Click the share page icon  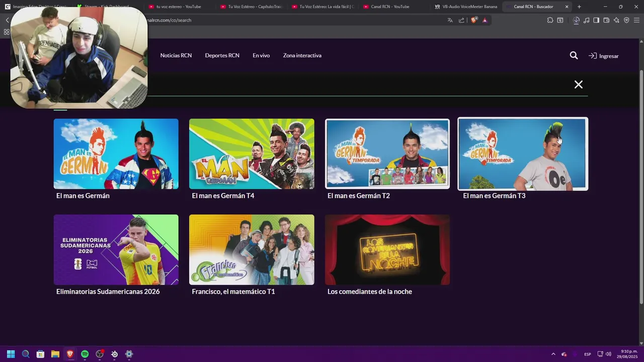pyautogui.click(x=461, y=20)
